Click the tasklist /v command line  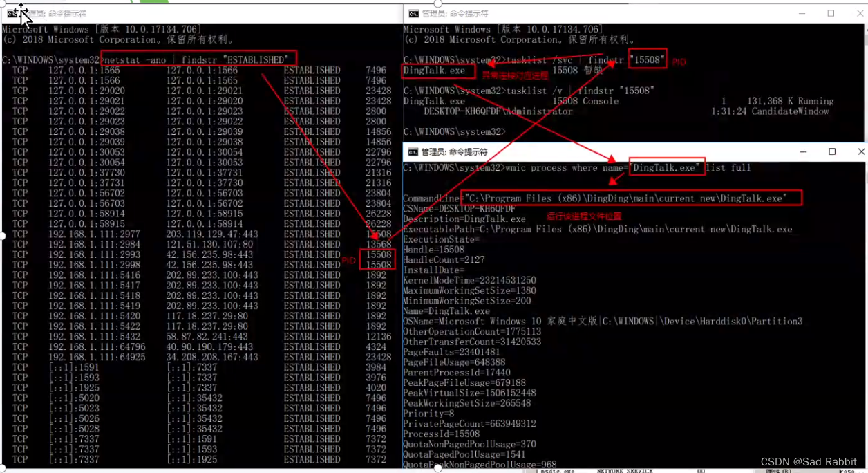[x=581, y=91]
